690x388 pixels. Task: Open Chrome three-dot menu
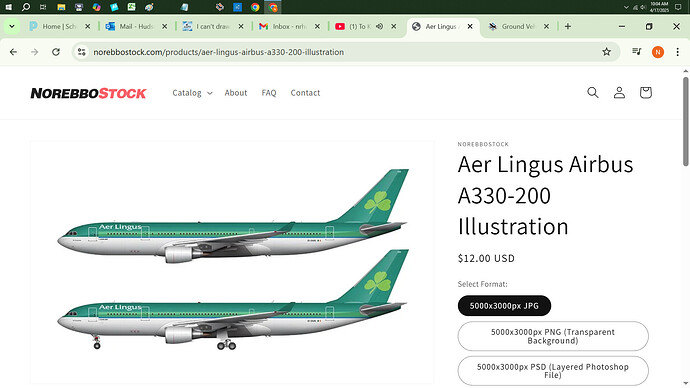point(678,52)
